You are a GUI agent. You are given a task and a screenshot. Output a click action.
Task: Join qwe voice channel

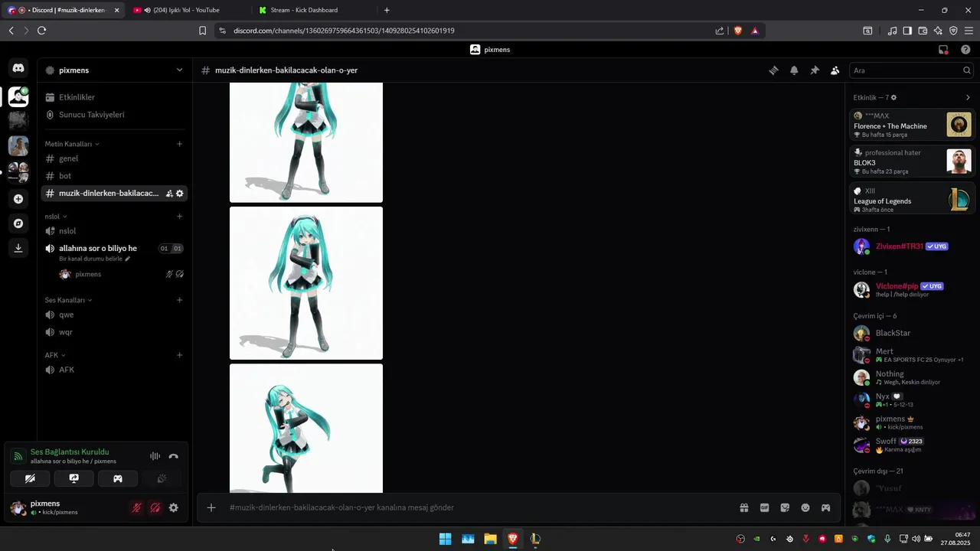click(115, 315)
